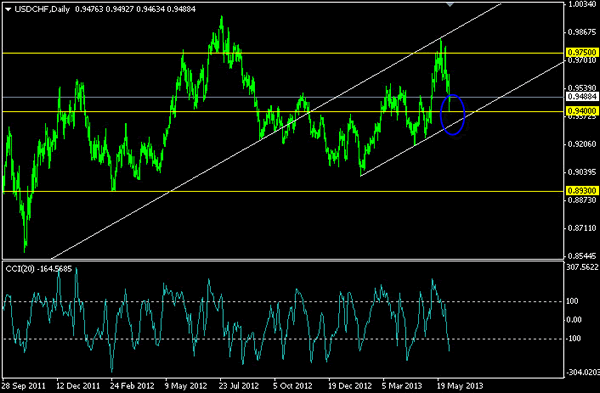Click the high price value 0.94927
This screenshot has height=393, width=600.
coord(119,9)
